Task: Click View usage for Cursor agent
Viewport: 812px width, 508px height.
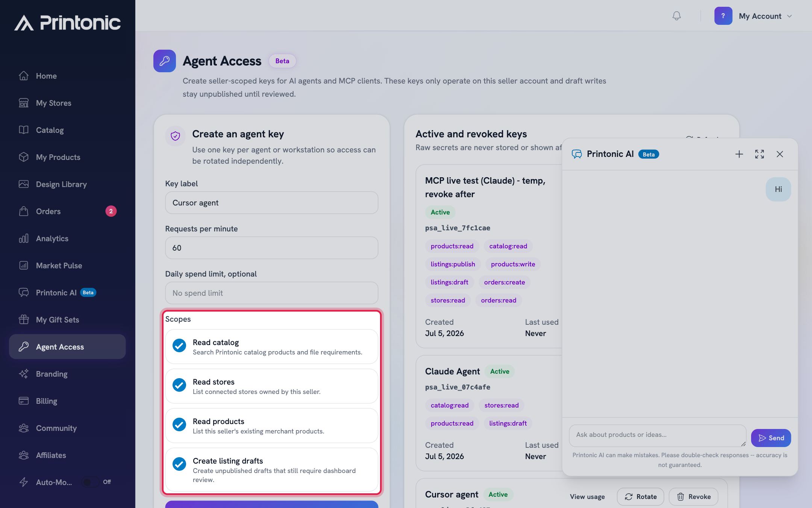Action: tap(587, 497)
